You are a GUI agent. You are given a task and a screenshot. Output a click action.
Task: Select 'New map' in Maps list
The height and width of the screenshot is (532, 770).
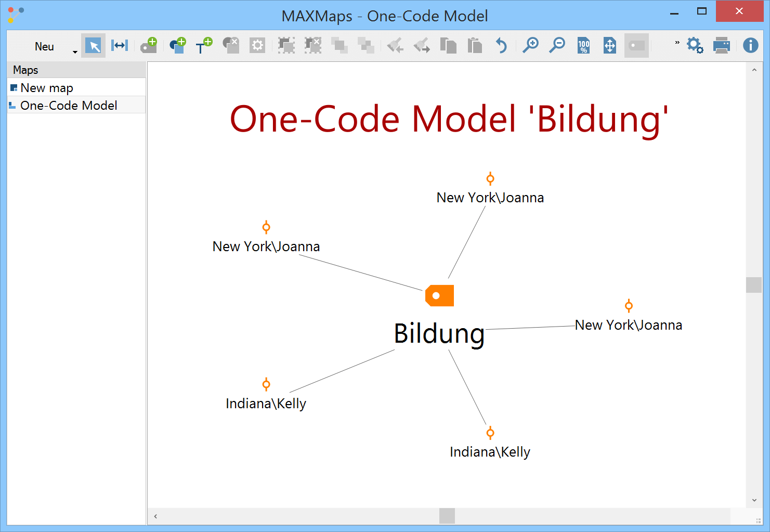[x=76, y=87]
